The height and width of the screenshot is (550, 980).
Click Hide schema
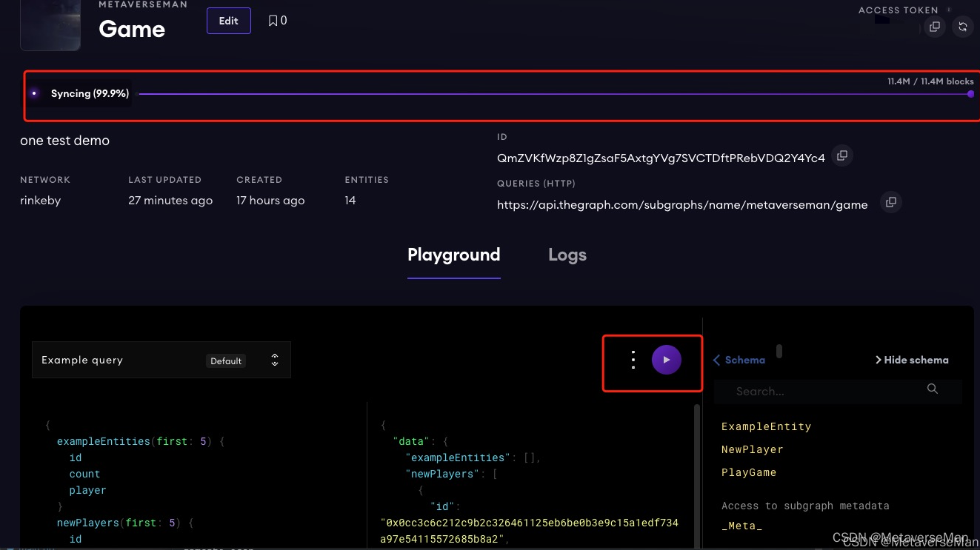912,360
